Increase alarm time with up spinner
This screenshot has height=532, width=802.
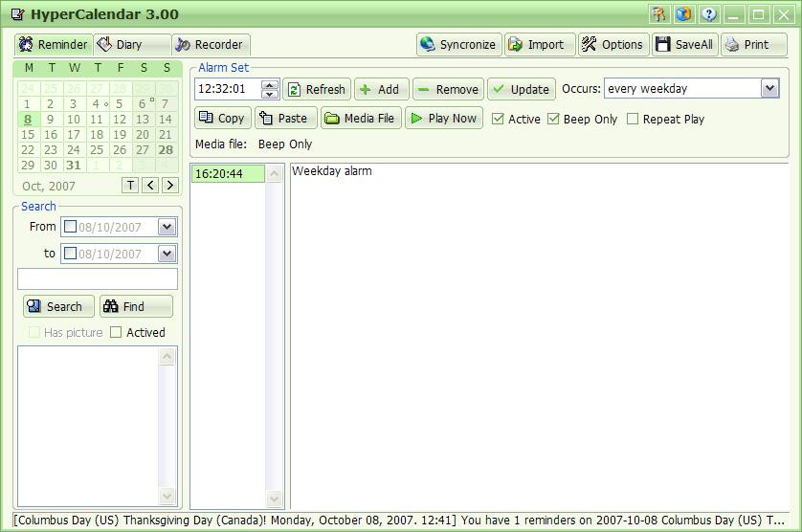(x=270, y=84)
